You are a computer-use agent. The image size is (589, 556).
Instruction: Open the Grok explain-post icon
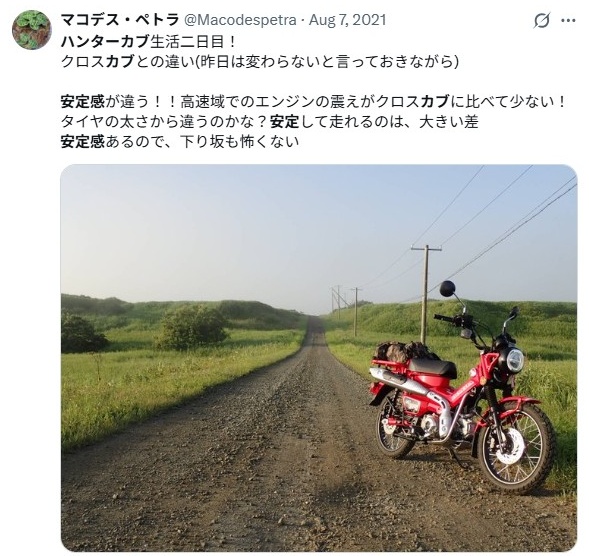click(x=542, y=20)
